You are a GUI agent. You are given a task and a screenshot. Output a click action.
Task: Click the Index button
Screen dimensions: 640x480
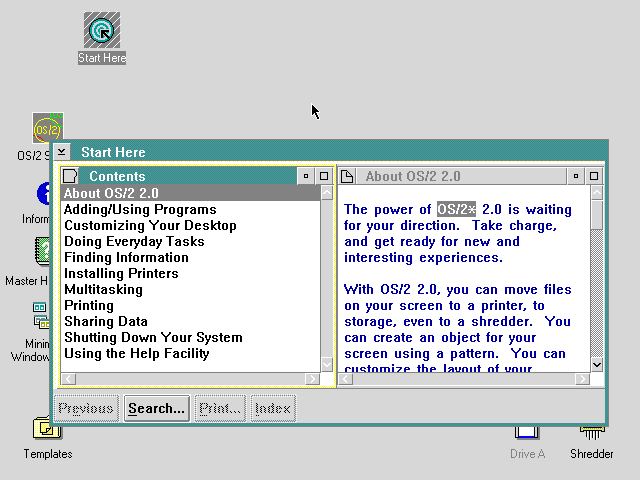coord(272,408)
